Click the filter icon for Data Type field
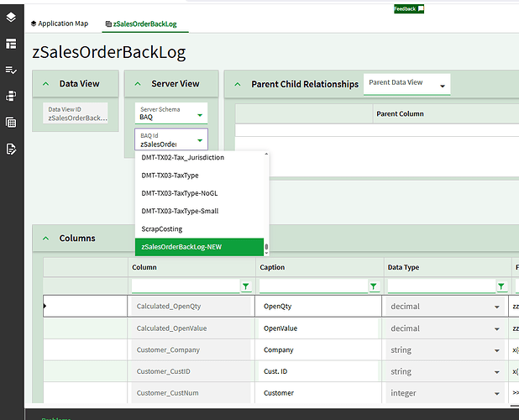This screenshot has width=519, height=420. point(501,286)
